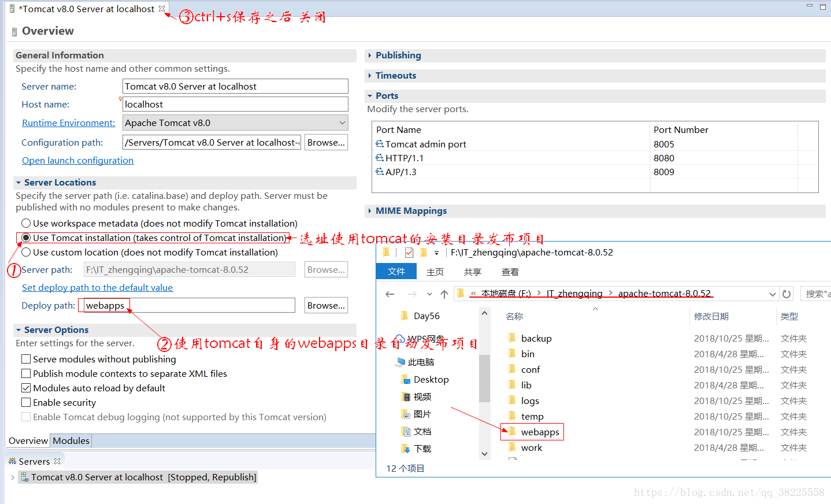Select the work folder icon
The height and width of the screenshot is (504, 831).
click(x=512, y=447)
